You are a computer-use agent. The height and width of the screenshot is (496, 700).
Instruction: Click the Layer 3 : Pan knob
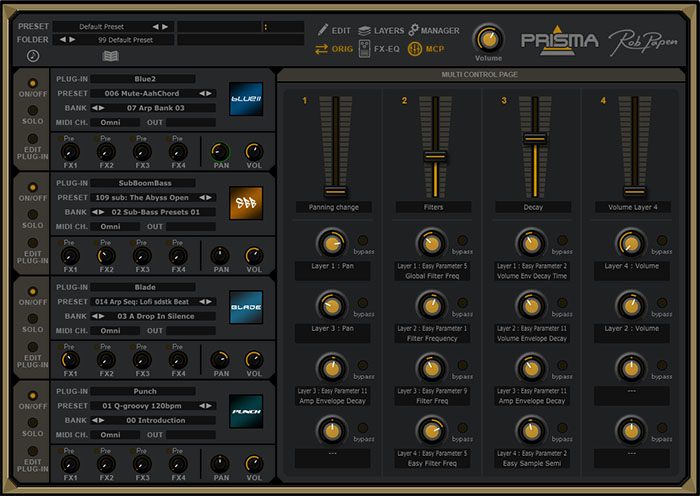[332, 306]
